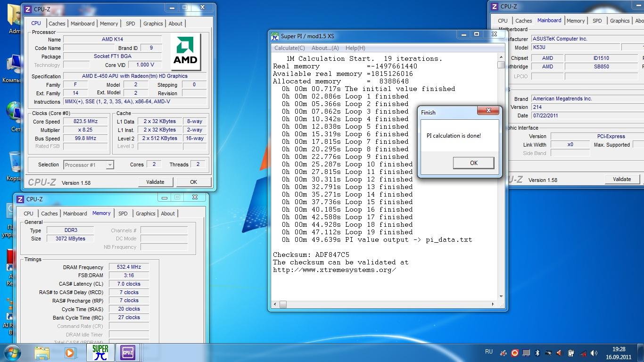This screenshot has width=644, height=362.
Task: Select Caches tab in the right CPU-Z window
Action: pyautogui.click(x=524, y=21)
